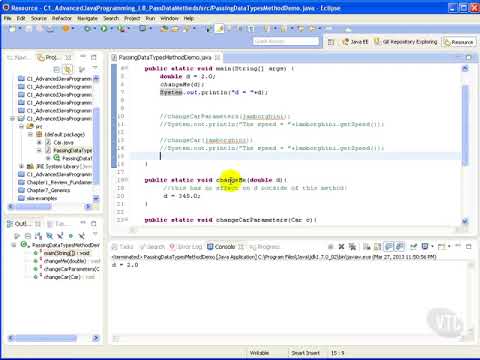Toggle Show Console on standard error change
This screenshot has height=360, width=480.
click(x=400, y=247)
